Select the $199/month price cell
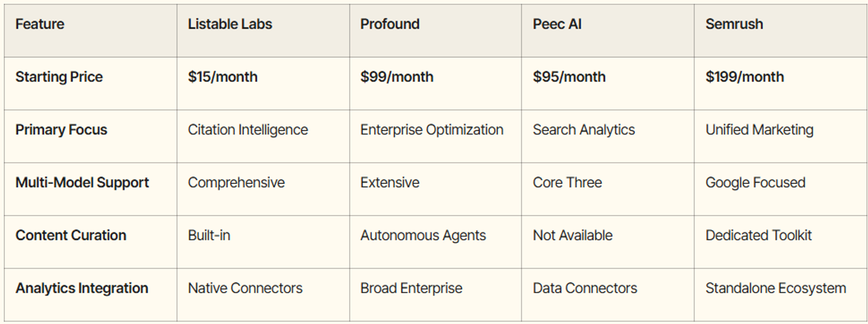This screenshot has height=324, width=868. coord(744,77)
